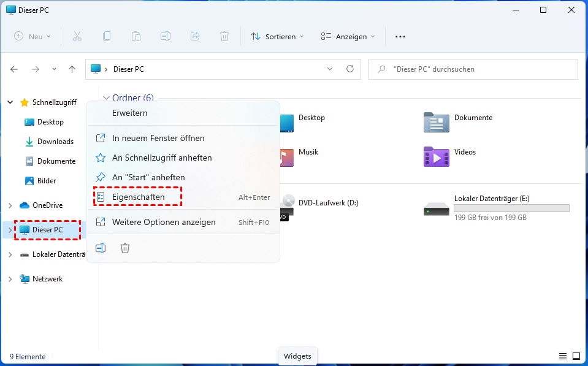Open the three-dot more options menu
This screenshot has height=366, width=588.
[400, 37]
